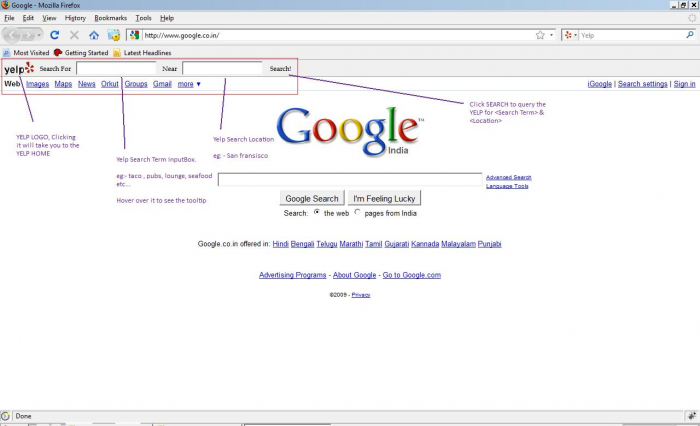This screenshot has height=426, width=700.
Task: Select the "pages from India" radio button
Action: pyautogui.click(x=357, y=212)
